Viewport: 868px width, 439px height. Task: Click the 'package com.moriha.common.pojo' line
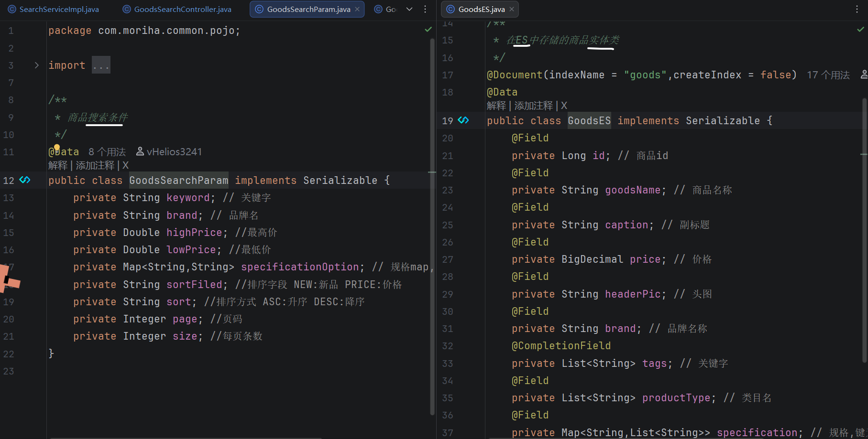(x=144, y=31)
